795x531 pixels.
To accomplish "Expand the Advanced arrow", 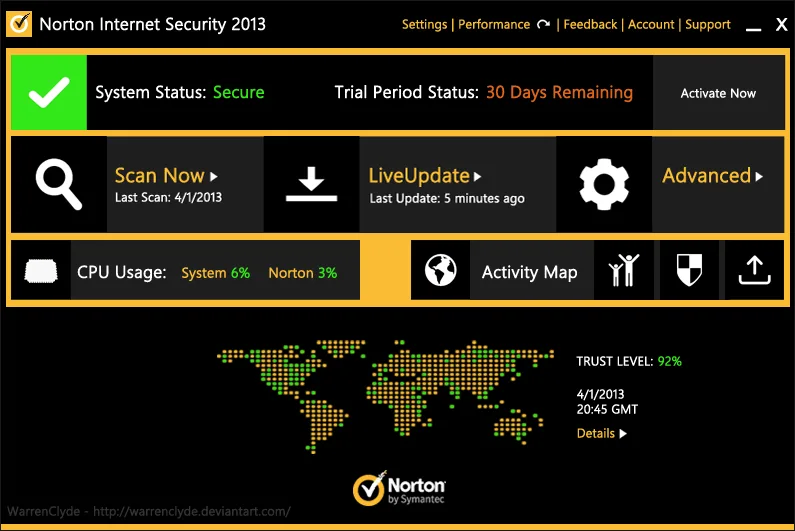I will pyautogui.click(x=759, y=176).
